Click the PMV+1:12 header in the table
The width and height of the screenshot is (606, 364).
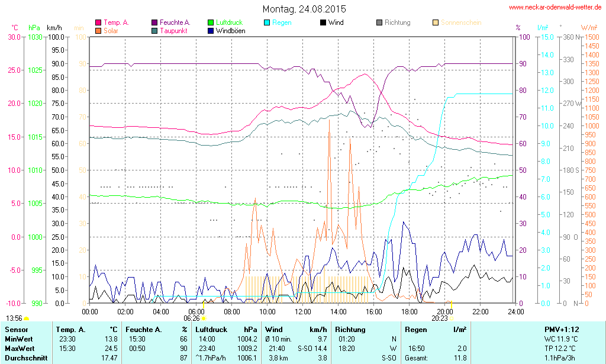pyautogui.click(x=562, y=329)
